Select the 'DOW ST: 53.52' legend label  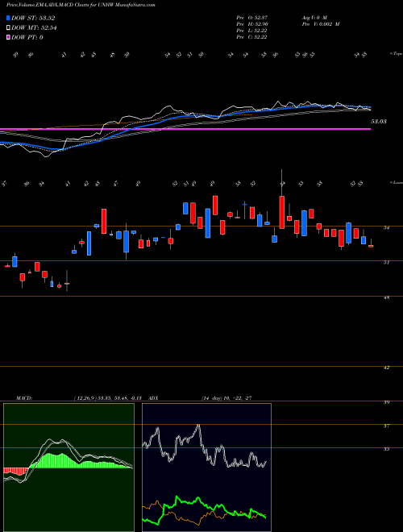point(33,19)
